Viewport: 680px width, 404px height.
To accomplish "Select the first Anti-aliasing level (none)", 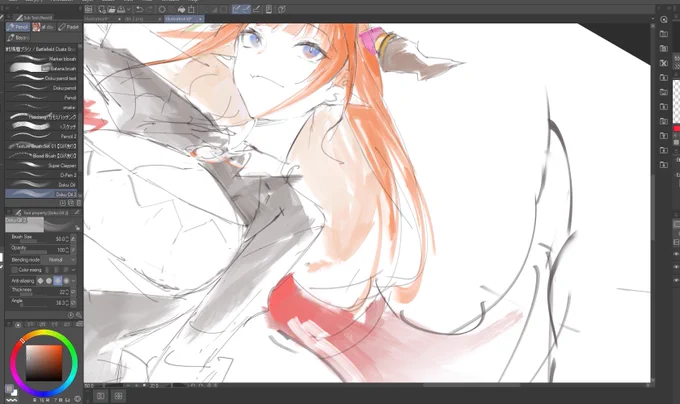I will (40, 281).
